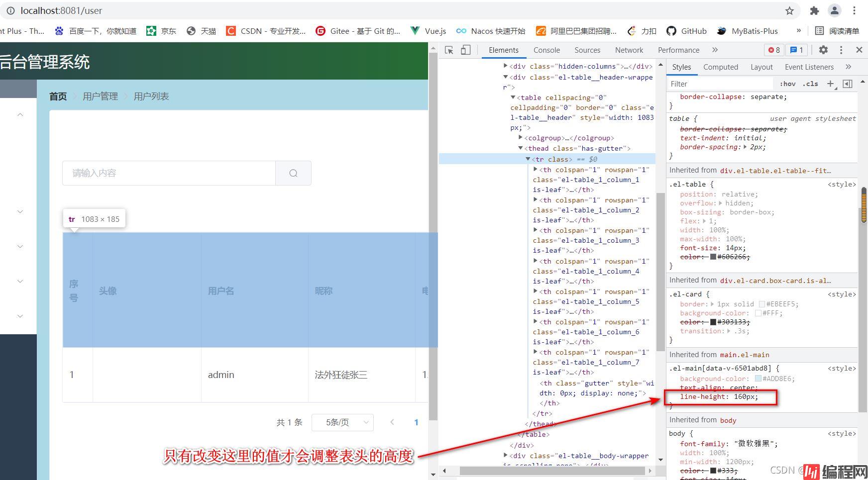This screenshot has height=480, width=868.
Task: Open the GitHub bookmark
Action: [686, 31]
